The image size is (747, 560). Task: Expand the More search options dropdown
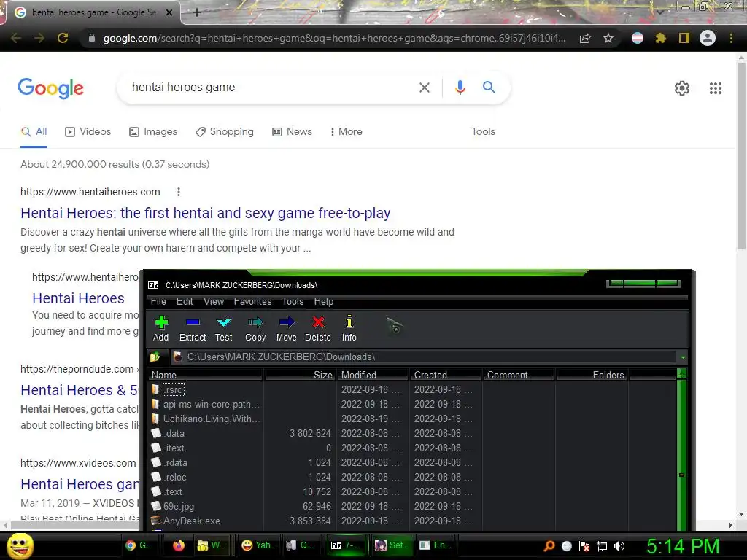pyautogui.click(x=347, y=132)
